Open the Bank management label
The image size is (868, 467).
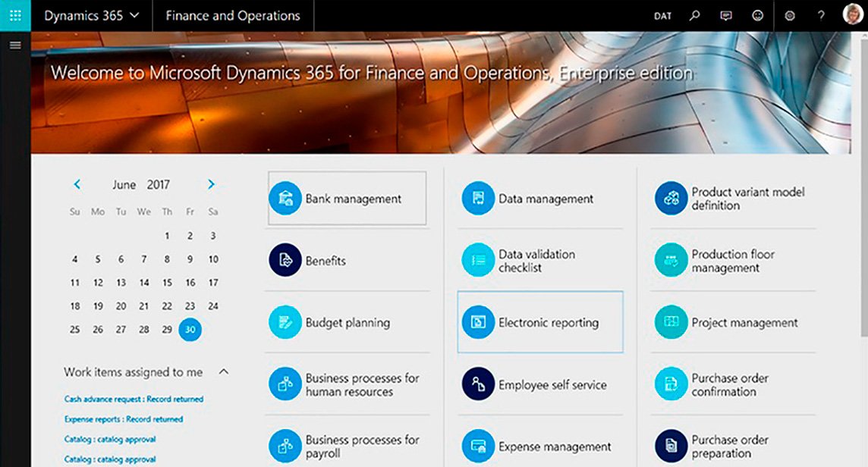[x=353, y=199]
